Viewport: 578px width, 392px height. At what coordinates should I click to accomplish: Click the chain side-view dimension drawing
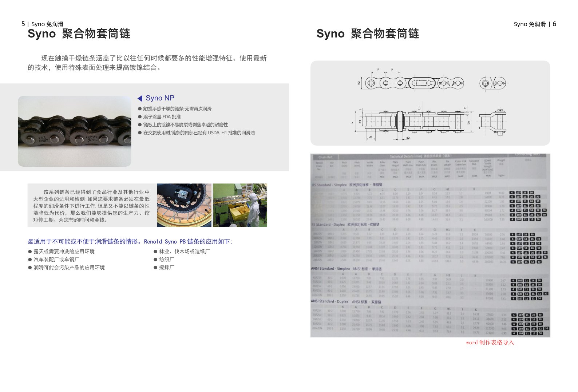412,122
